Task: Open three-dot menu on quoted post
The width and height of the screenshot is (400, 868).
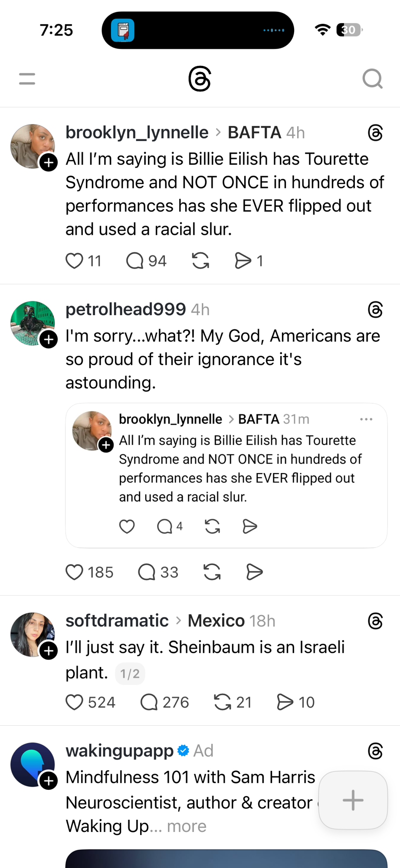Action: [x=366, y=419]
